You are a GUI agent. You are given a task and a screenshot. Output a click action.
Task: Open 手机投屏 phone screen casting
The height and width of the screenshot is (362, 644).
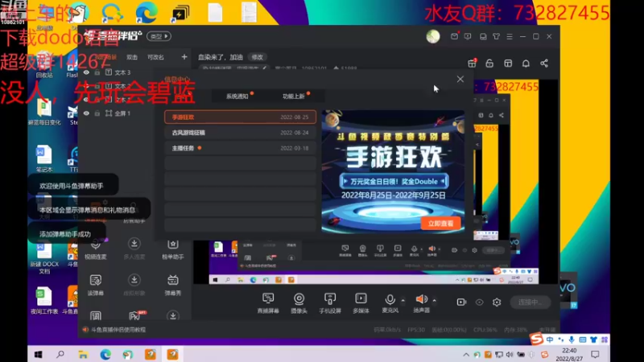330,303
